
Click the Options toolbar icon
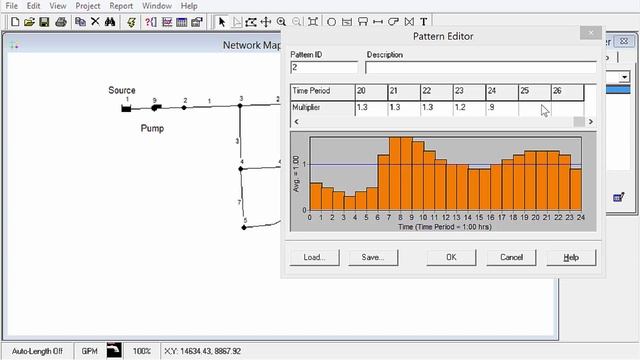pos(197,22)
